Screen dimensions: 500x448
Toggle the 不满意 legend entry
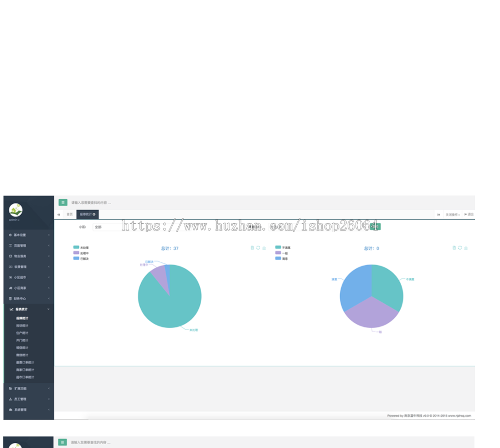pyautogui.click(x=283, y=247)
